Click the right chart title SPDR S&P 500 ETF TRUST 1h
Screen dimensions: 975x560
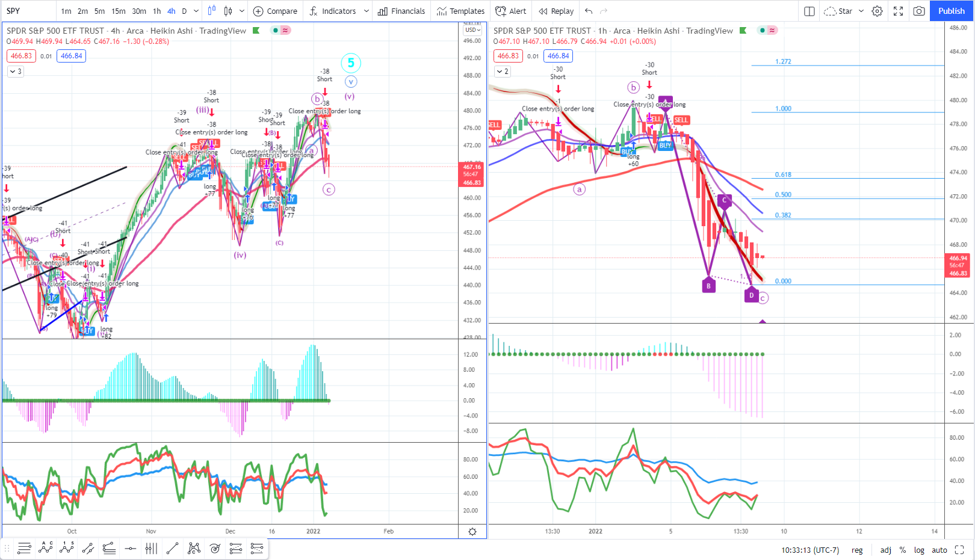tap(550, 31)
